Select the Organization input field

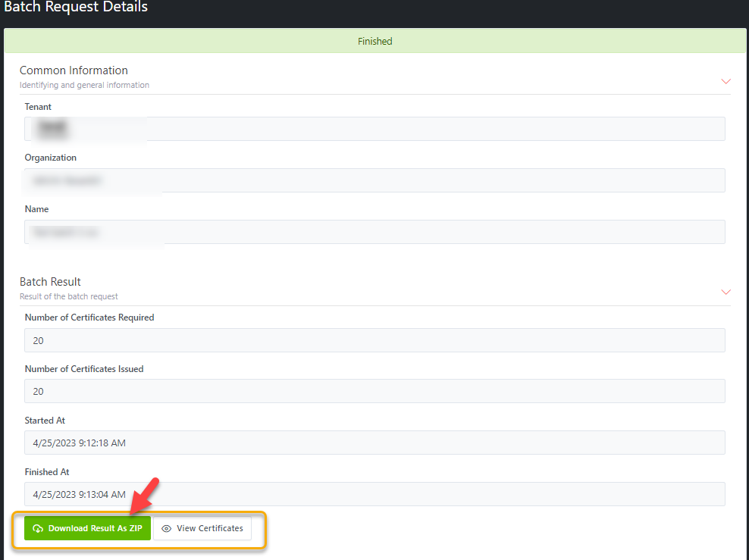click(374, 180)
